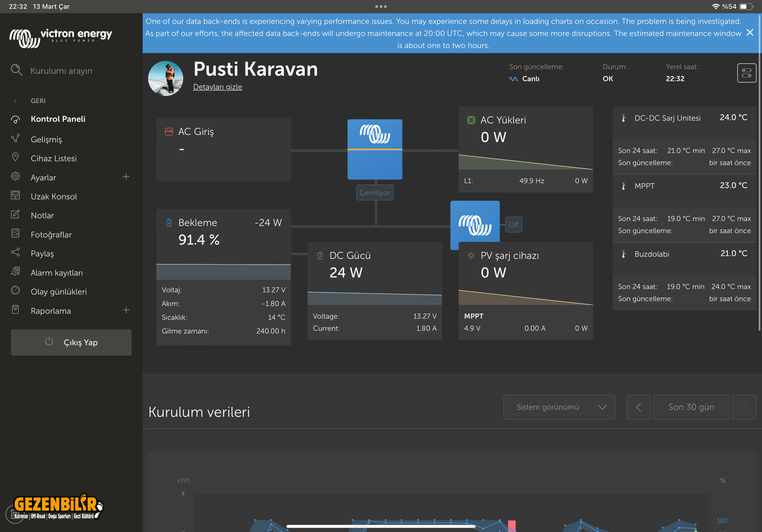Click the controls icon near local time
This screenshot has height=532, width=762.
(x=746, y=73)
